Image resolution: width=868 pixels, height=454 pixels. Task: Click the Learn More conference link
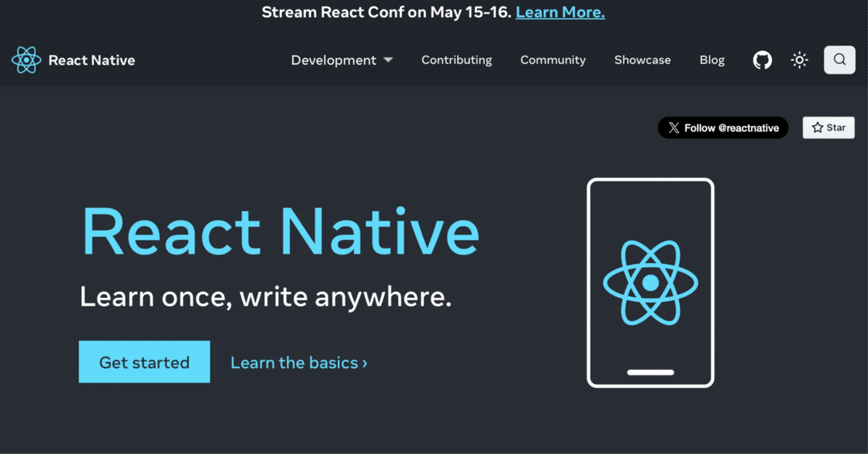(x=561, y=12)
